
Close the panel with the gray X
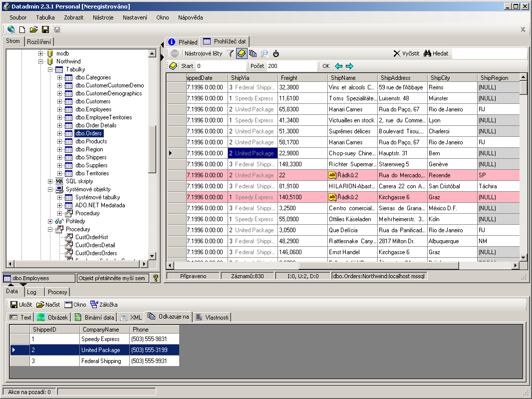click(523, 29)
